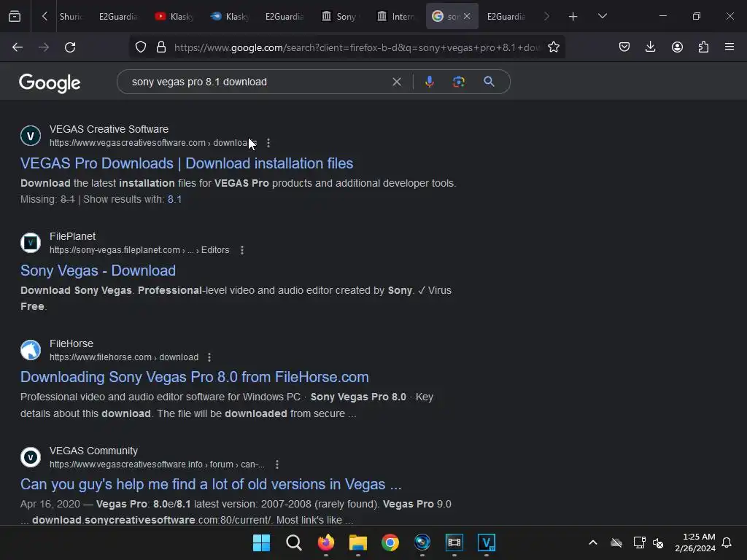Open the film strip app in taskbar

(454, 542)
